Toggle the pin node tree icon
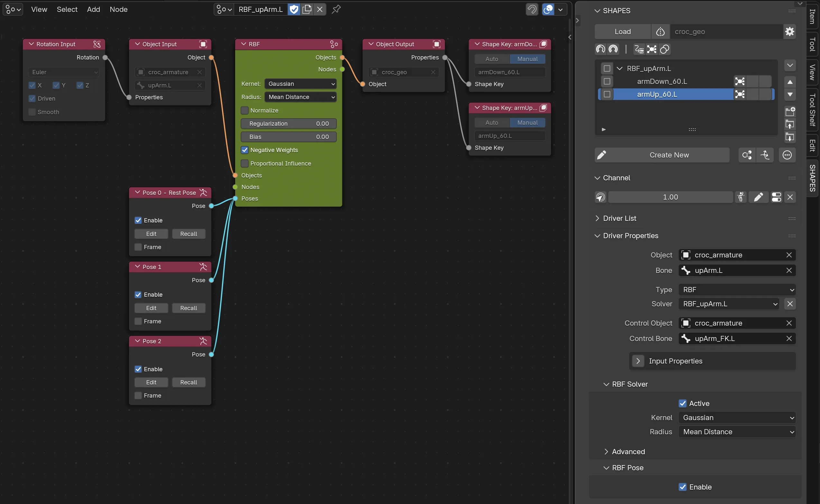Screen dimensions: 820x504 pyautogui.click(x=336, y=9)
